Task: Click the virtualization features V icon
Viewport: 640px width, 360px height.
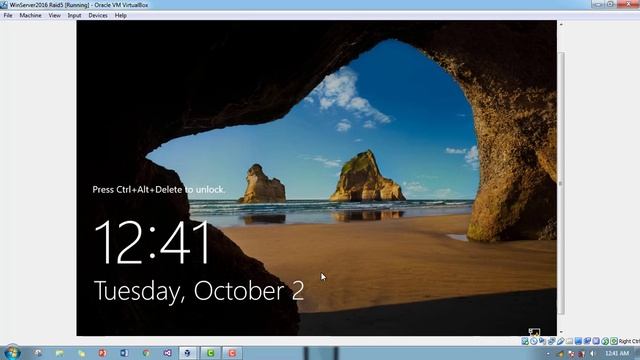Action: click(x=596, y=341)
